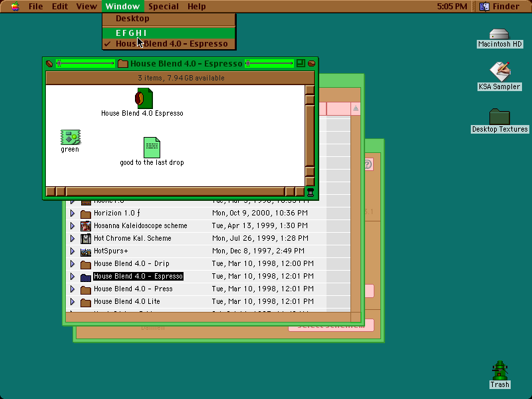Select the good to the last drop document icon
This screenshot has width=532, height=399.
152,148
